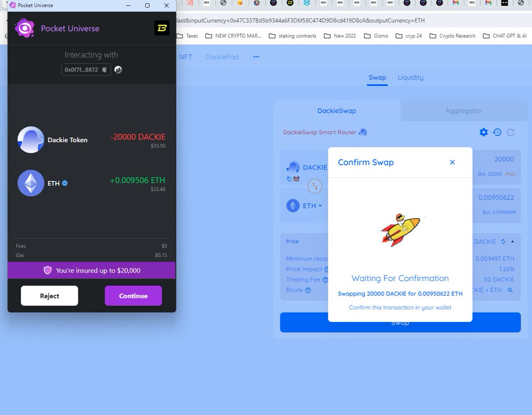Viewport: 532px width, 415px height.
Task: Open the cryp 24 bookmark folder
Action: click(409, 36)
